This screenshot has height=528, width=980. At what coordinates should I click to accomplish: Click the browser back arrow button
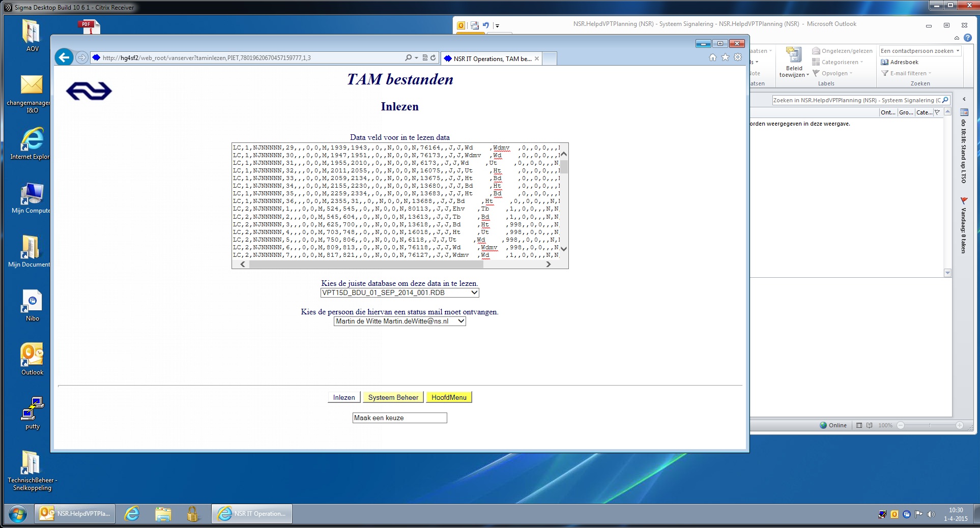tap(64, 57)
